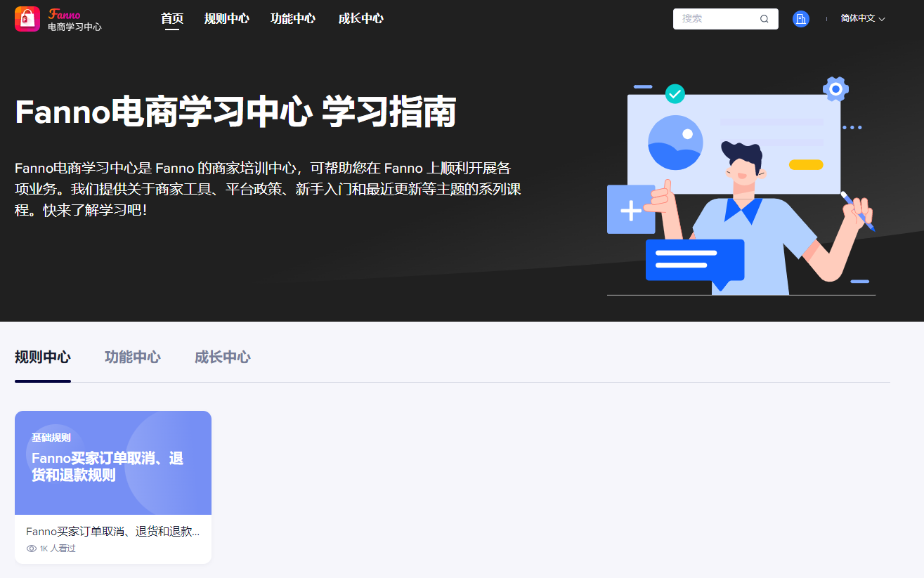Switch to the 功能中心 tab
924x578 pixels.
(x=132, y=357)
